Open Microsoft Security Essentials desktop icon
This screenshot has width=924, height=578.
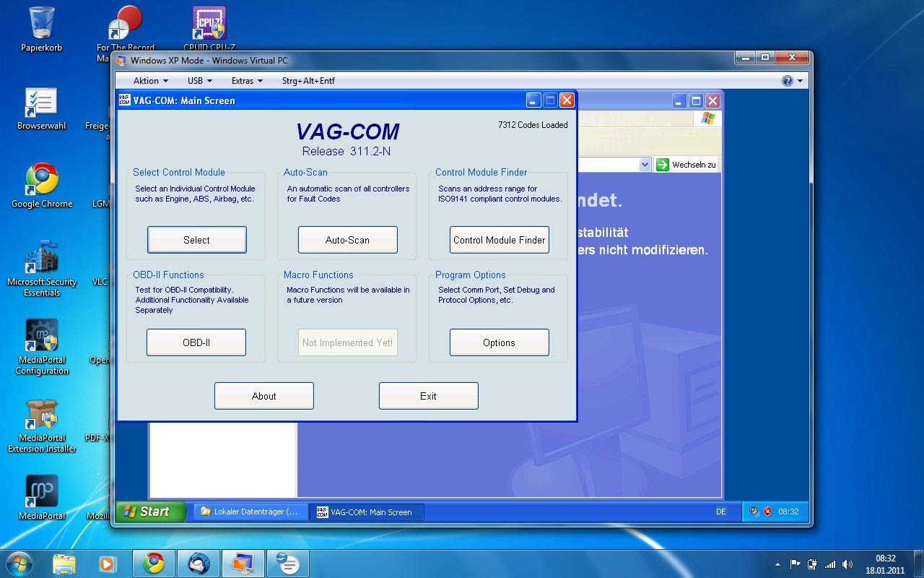(x=42, y=269)
